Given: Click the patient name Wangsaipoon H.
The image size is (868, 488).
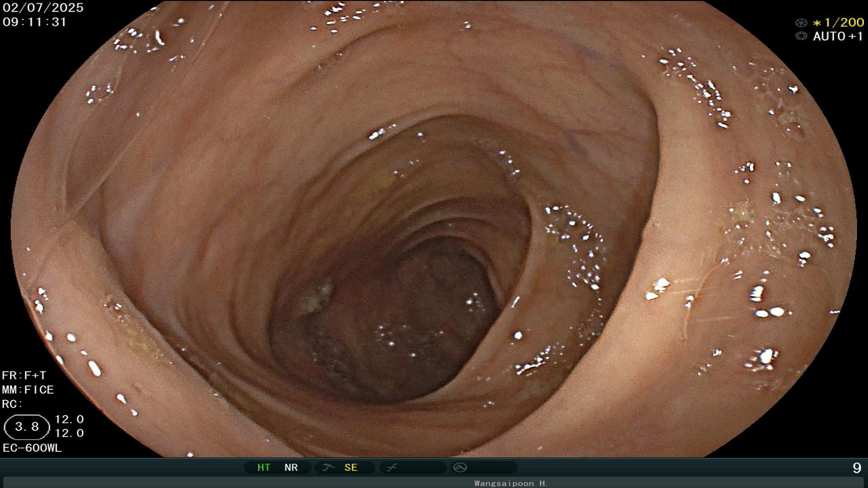Looking at the screenshot, I should tap(511, 483).
